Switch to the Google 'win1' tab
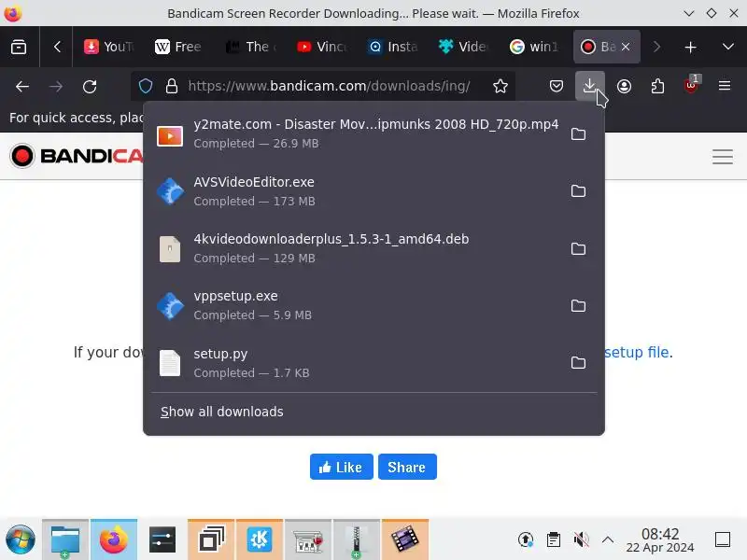The width and height of the screenshot is (747, 560). point(533,47)
